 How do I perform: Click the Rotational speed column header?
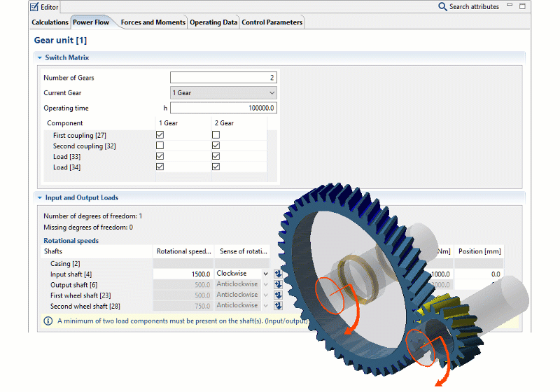(183, 251)
